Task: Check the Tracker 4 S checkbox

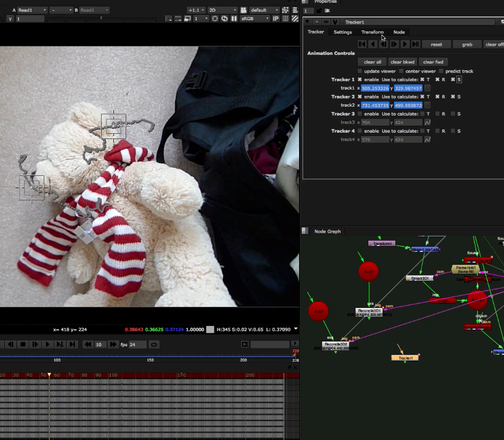Action: (x=453, y=131)
